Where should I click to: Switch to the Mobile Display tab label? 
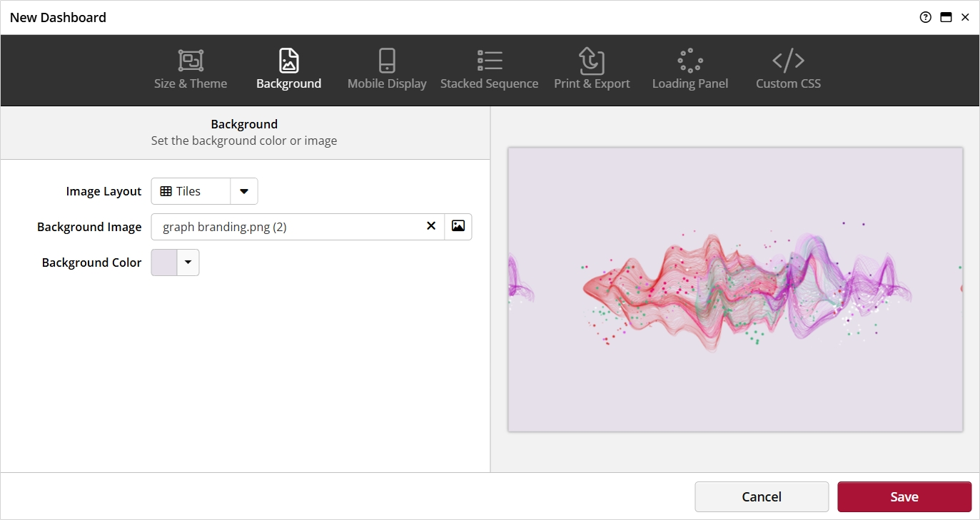pyautogui.click(x=387, y=83)
